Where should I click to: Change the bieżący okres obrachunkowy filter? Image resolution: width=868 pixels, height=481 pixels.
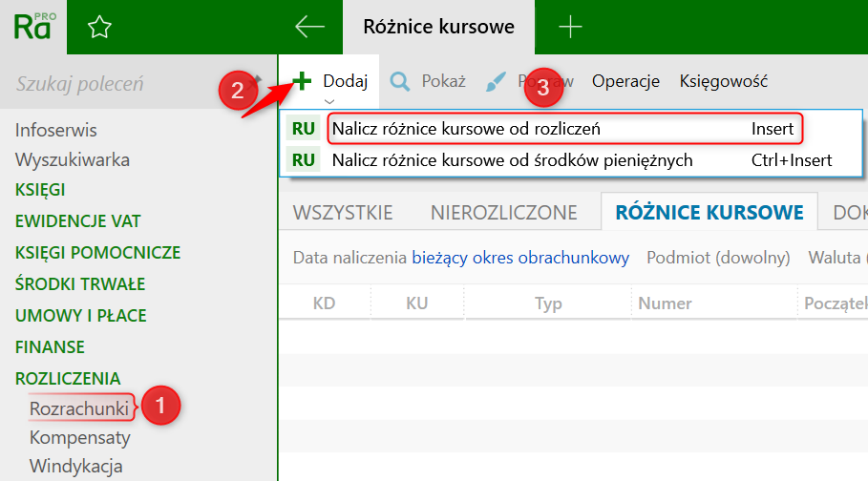click(x=520, y=258)
